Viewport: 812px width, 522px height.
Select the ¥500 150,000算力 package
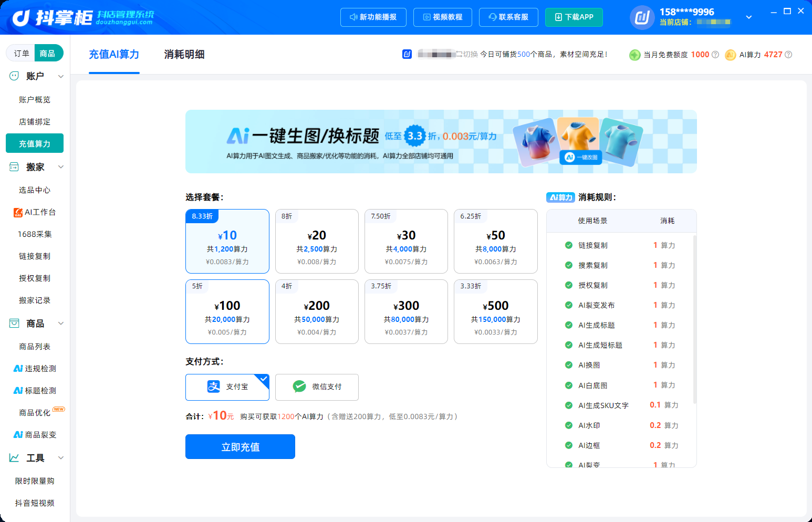(x=496, y=312)
